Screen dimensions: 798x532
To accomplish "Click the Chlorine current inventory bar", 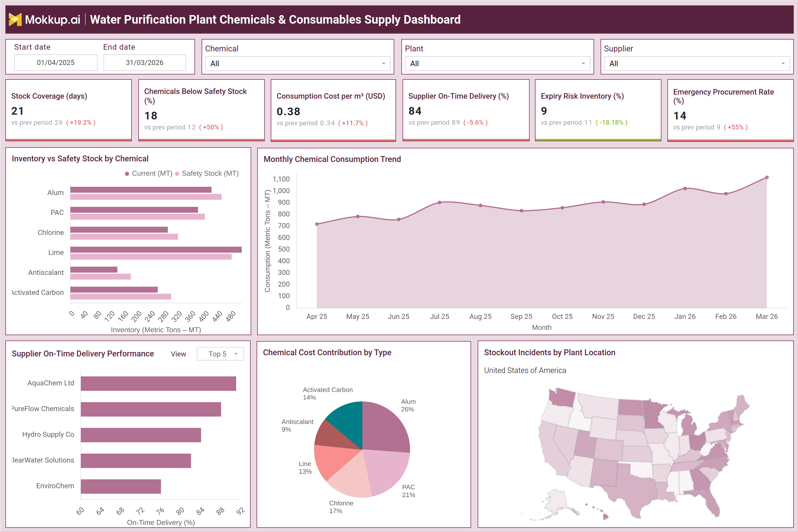I will point(119,230).
